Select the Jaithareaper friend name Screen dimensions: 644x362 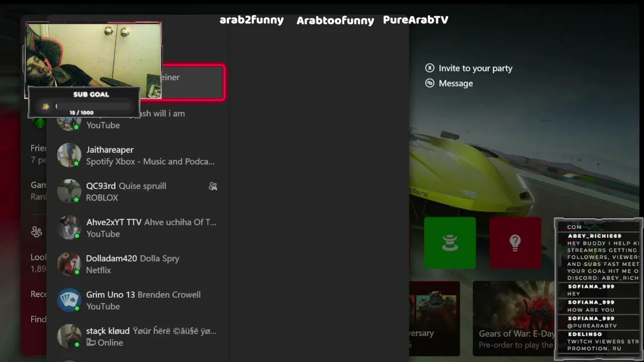110,150
